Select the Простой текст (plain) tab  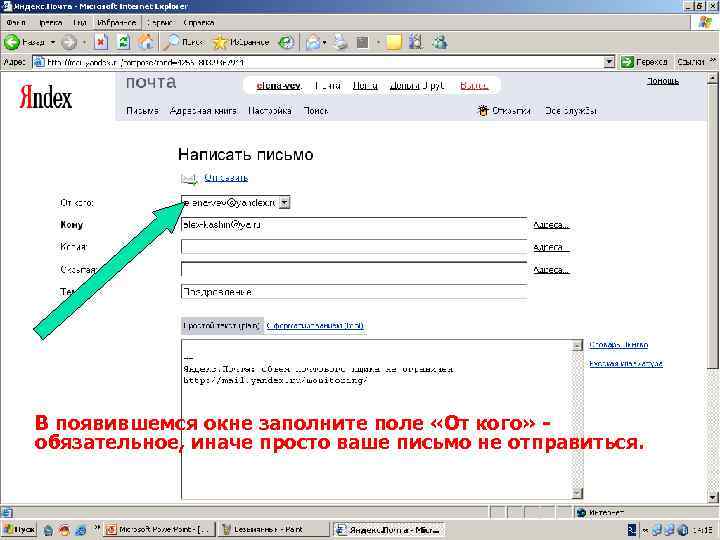[x=222, y=326]
